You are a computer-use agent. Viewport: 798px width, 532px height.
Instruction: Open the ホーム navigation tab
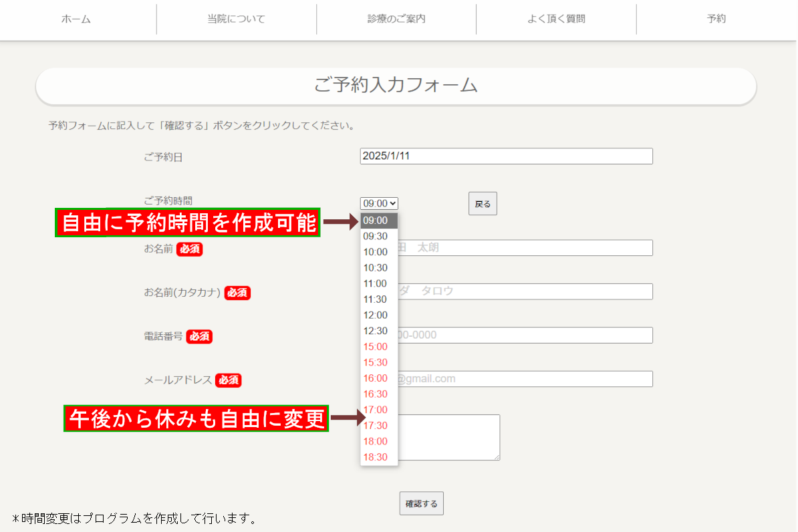pos(76,19)
